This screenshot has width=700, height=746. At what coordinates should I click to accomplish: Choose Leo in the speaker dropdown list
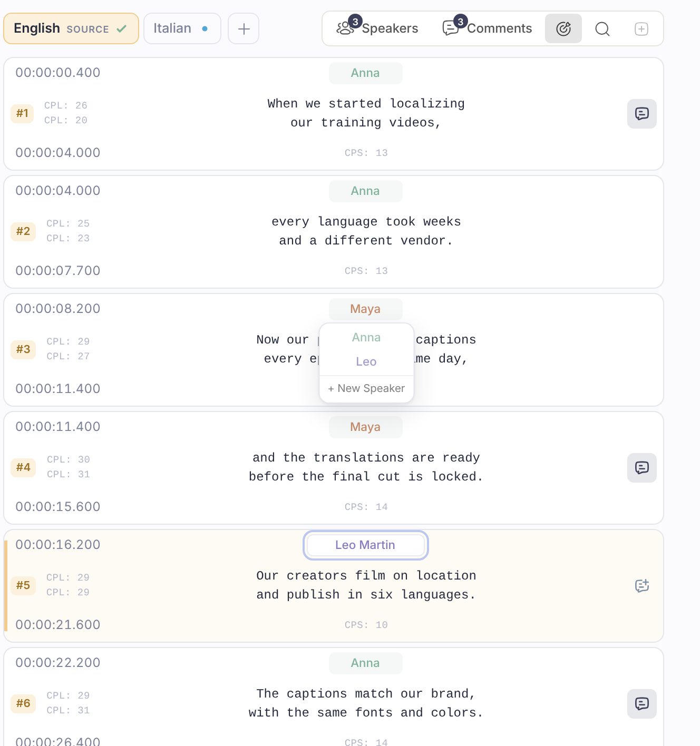(x=366, y=361)
